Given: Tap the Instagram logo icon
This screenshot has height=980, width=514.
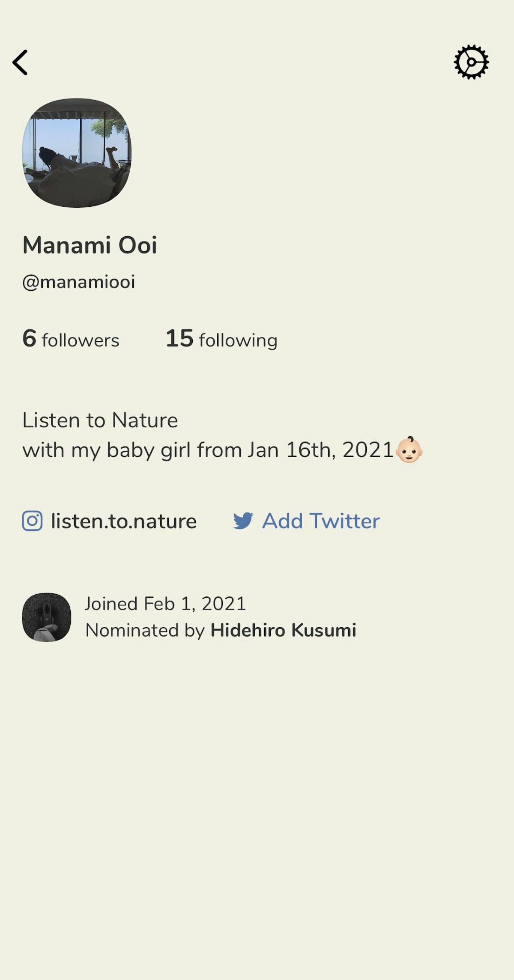Looking at the screenshot, I should click(x=32, y=521).
